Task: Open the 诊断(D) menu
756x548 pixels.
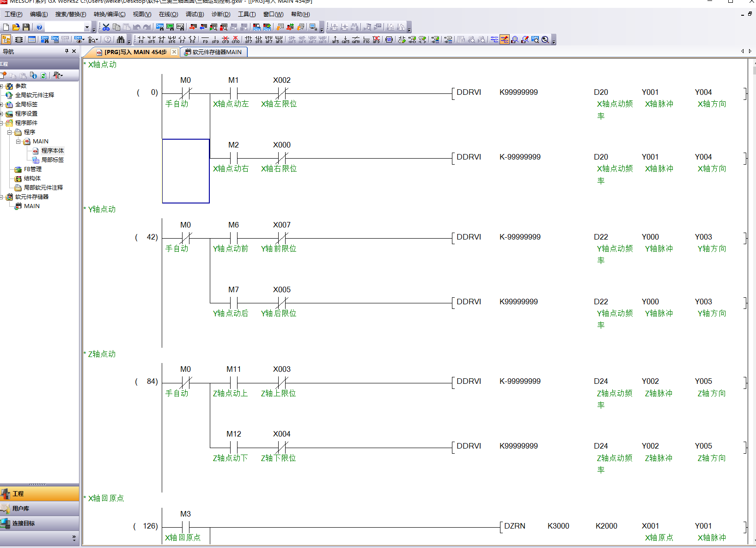Action: [x=221, y=14]
